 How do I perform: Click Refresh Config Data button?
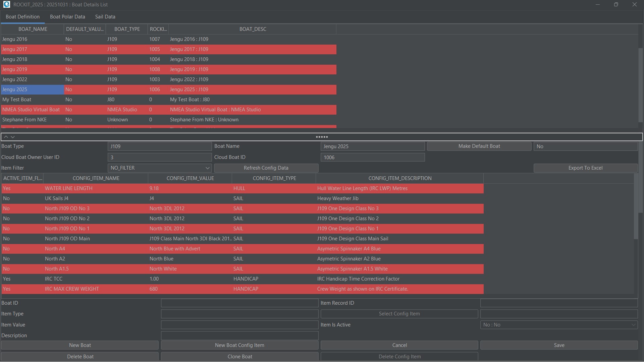tap(266, 168)
